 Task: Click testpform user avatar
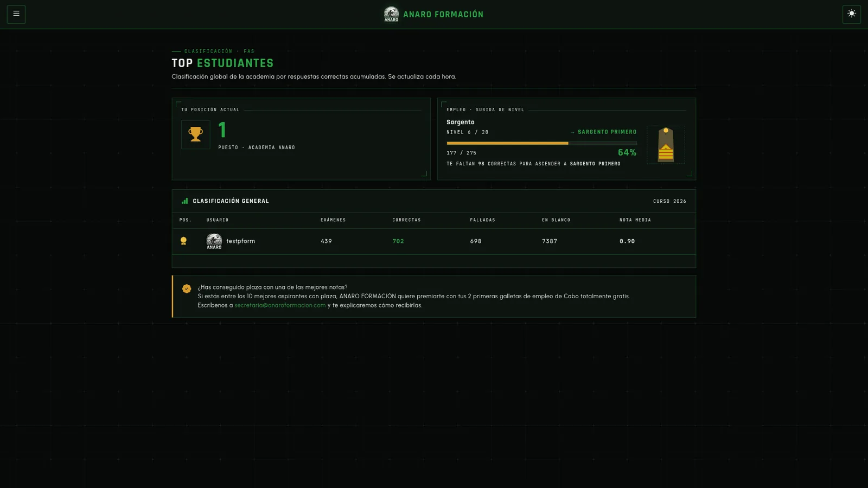pos(214,241)
